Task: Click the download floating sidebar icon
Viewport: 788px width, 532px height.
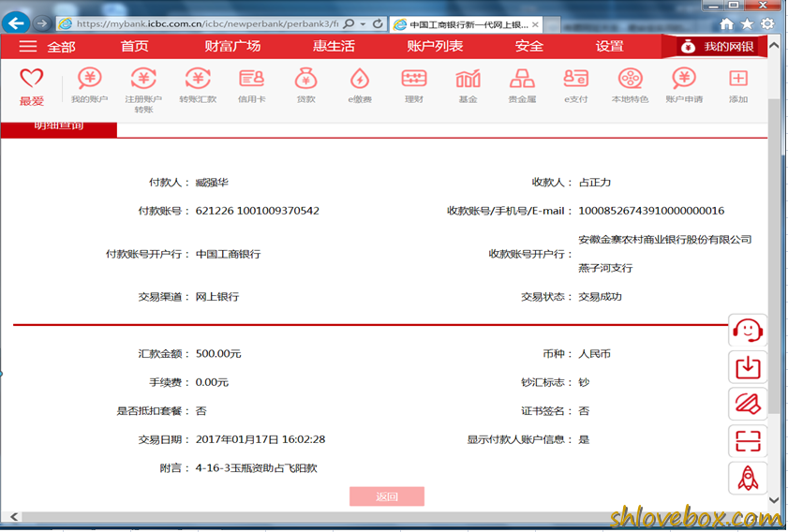Action: tap(748, 368)
